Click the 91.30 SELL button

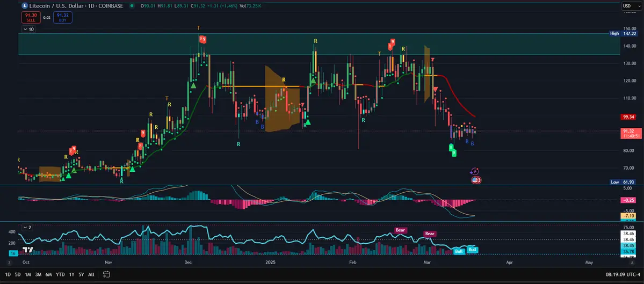[x=30, y=17]
